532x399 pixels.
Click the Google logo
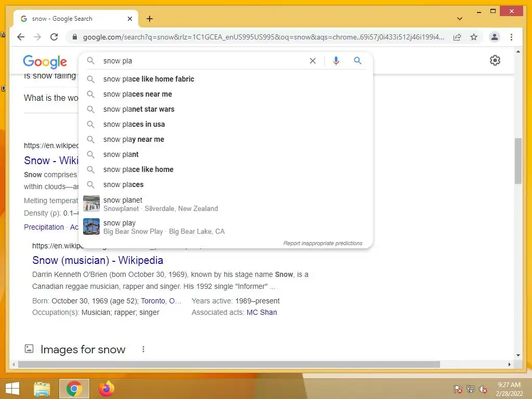point(45,61)
